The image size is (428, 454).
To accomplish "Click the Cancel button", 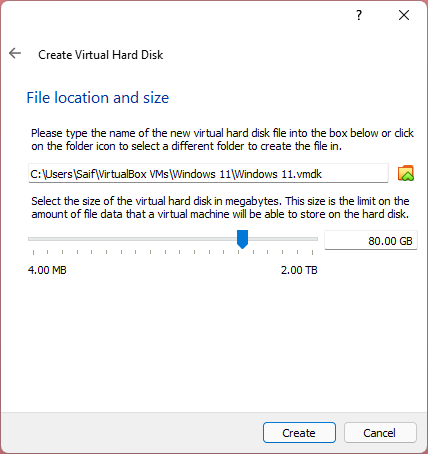I will [380, 433].
